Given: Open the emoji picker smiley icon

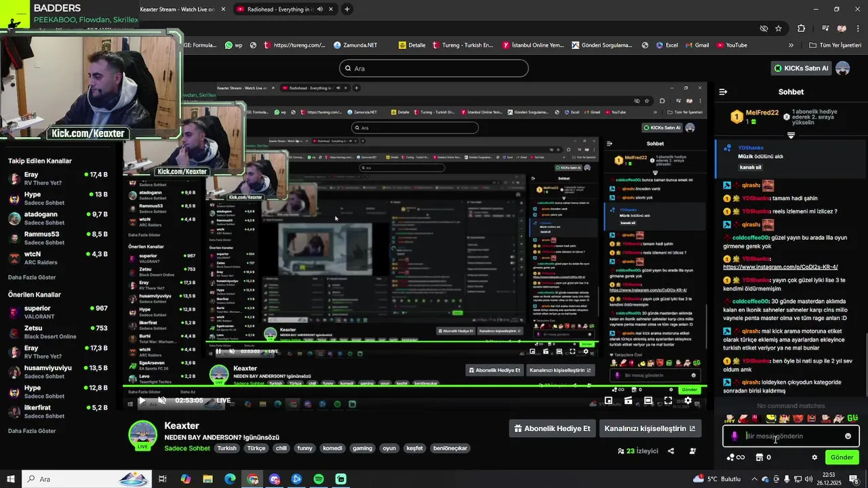Looking at the screenshot, I should [848, 436].
